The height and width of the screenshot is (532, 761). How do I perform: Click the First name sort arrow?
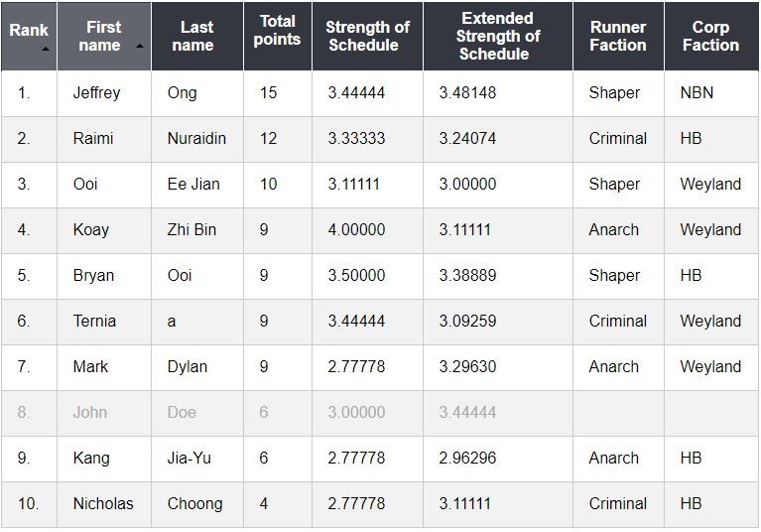(139, 47)
